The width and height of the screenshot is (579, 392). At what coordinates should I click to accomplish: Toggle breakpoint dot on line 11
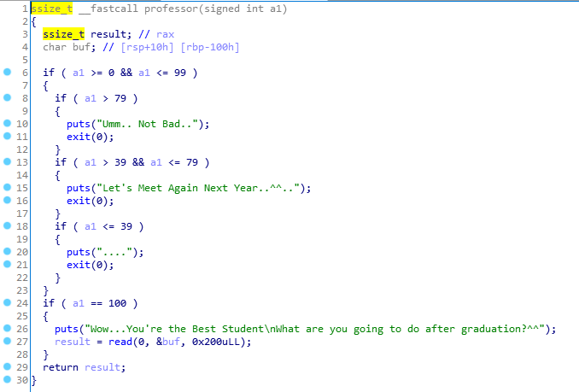point(7,136)
